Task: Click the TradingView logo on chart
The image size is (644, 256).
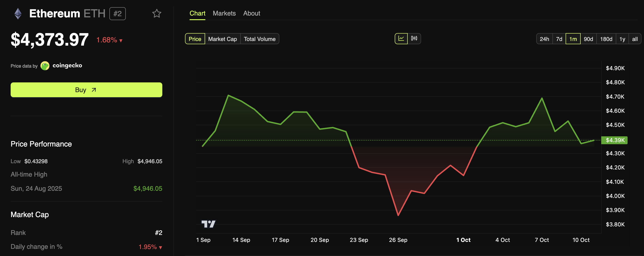Action: 208,224
